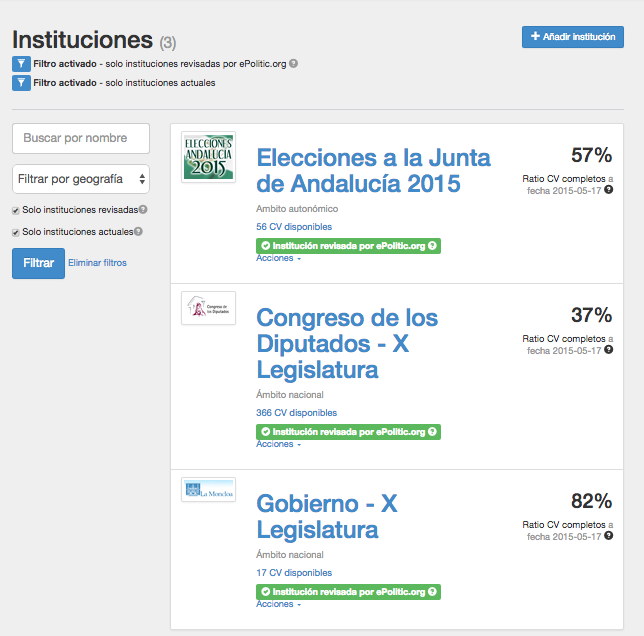Click Ámbito nacional under Congreso de los Diputados
Viewport: 644px width, 636px height.
(290, 395)
